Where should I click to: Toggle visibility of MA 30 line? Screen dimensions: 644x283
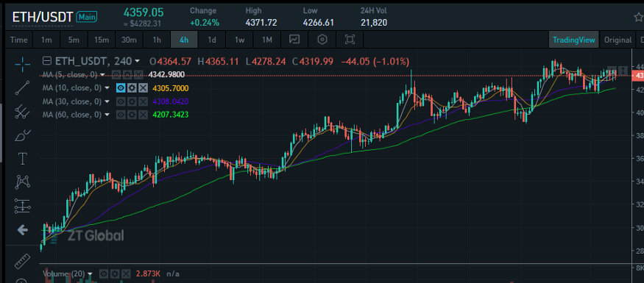[x=121, y=101]
